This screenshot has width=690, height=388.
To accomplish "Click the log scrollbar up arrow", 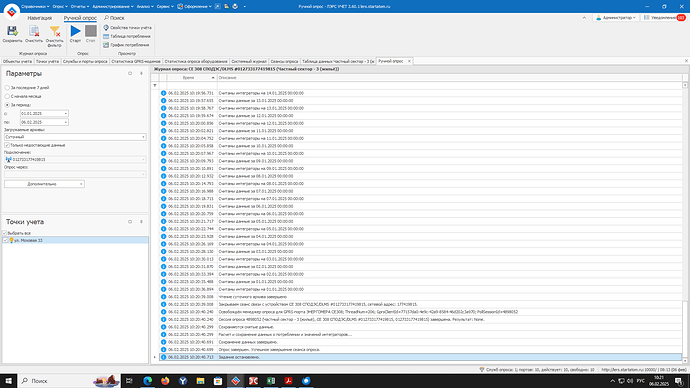I will click(685, 85).
